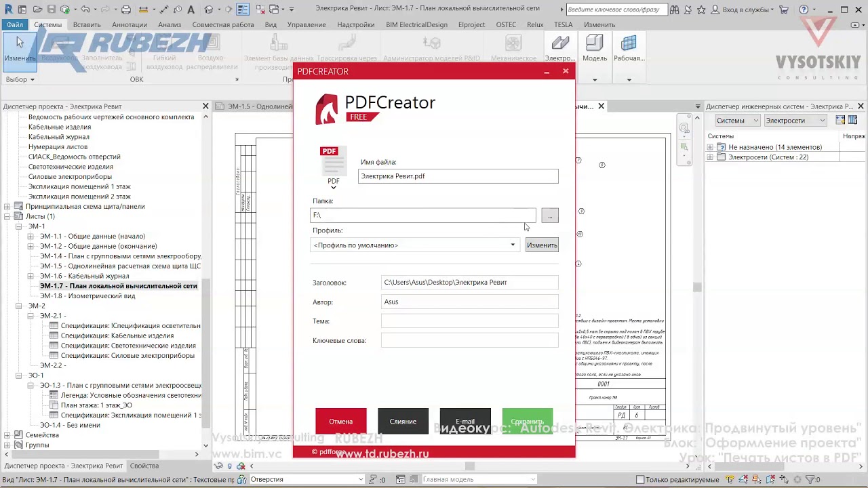This screenshot has width=868, height=488.
Task: Switch to the Вставить ribbon tab
Action: pos(87,24)
